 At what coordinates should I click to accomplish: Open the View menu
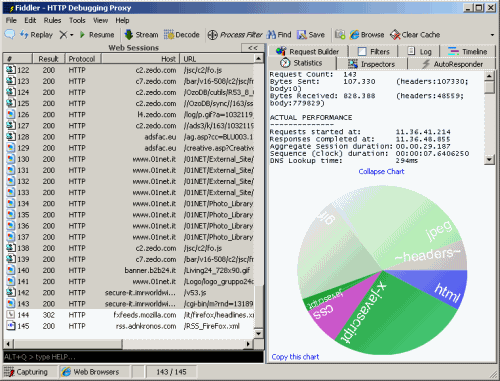[100, 20]
